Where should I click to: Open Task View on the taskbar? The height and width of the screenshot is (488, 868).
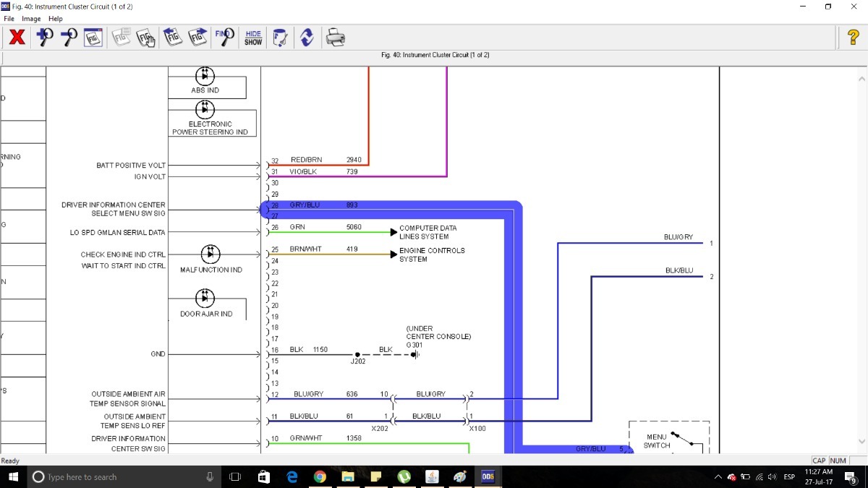coord(235,476)
